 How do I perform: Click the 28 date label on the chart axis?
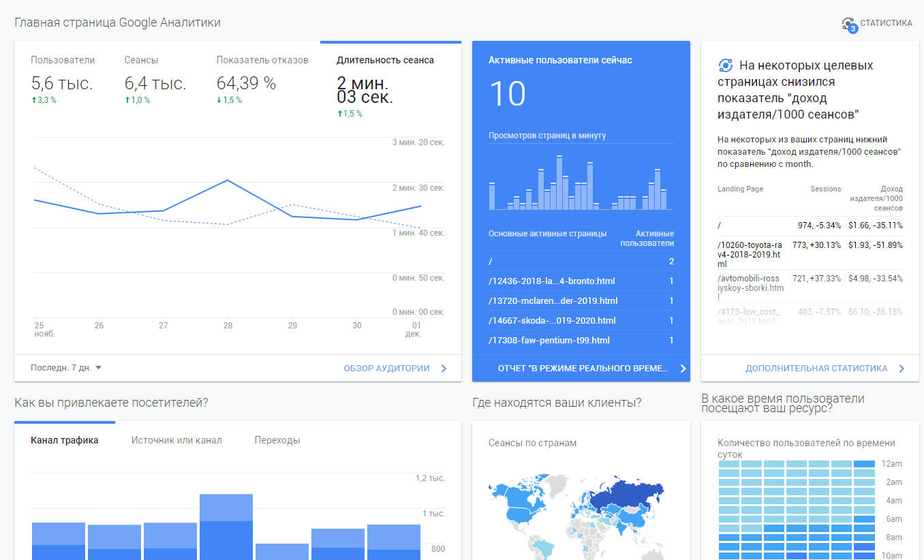(x=228, y=326)
